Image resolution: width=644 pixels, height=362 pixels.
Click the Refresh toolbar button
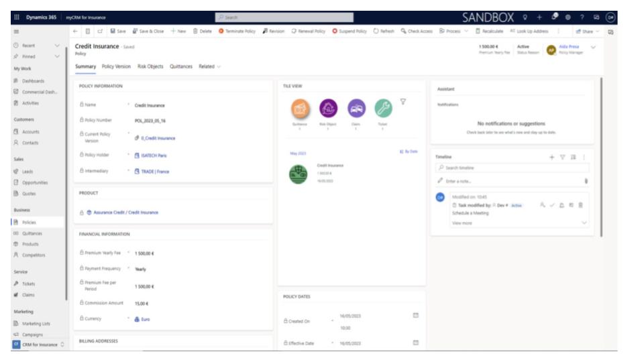(384, 32)
